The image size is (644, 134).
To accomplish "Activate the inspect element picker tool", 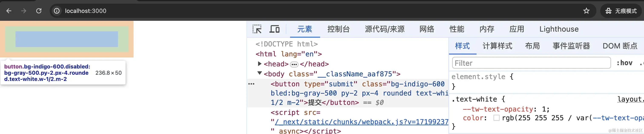I will coord(257,29).
